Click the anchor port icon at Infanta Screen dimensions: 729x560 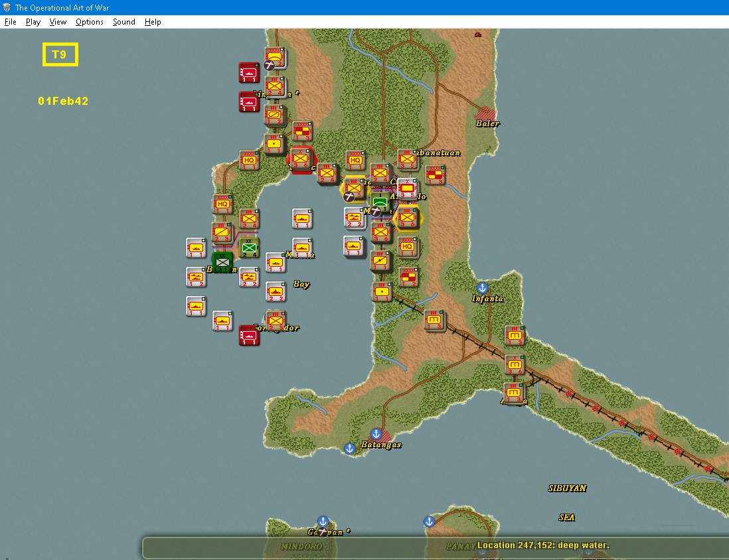[482, 288]
